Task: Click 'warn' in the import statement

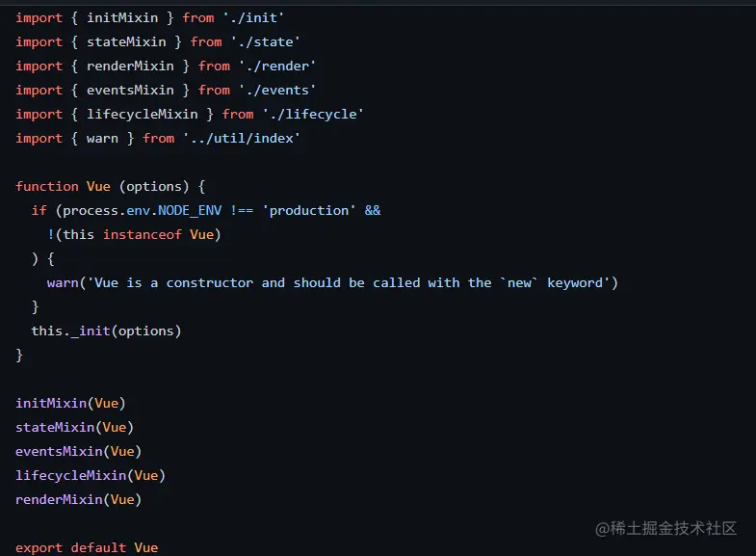Action: (x=102, y=139)
